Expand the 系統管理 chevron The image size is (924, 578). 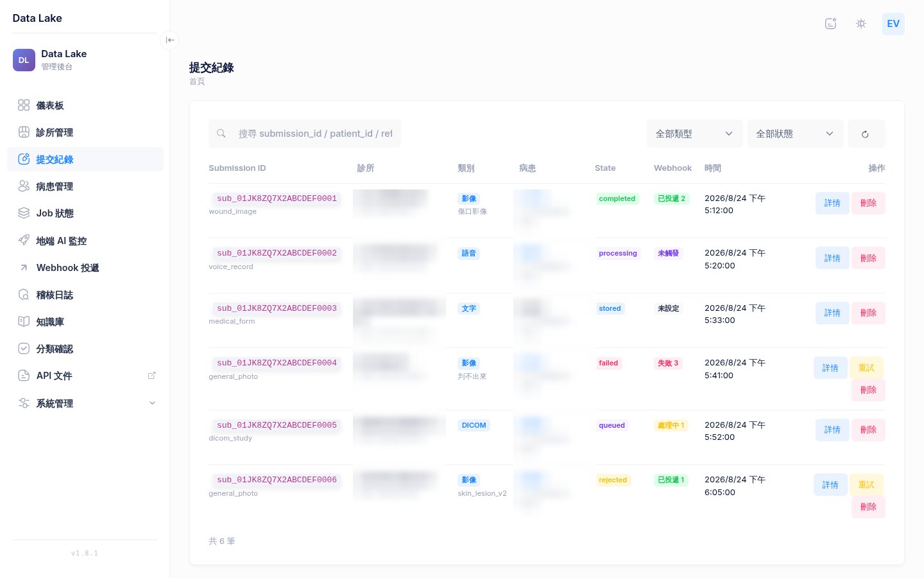[152, 403]
